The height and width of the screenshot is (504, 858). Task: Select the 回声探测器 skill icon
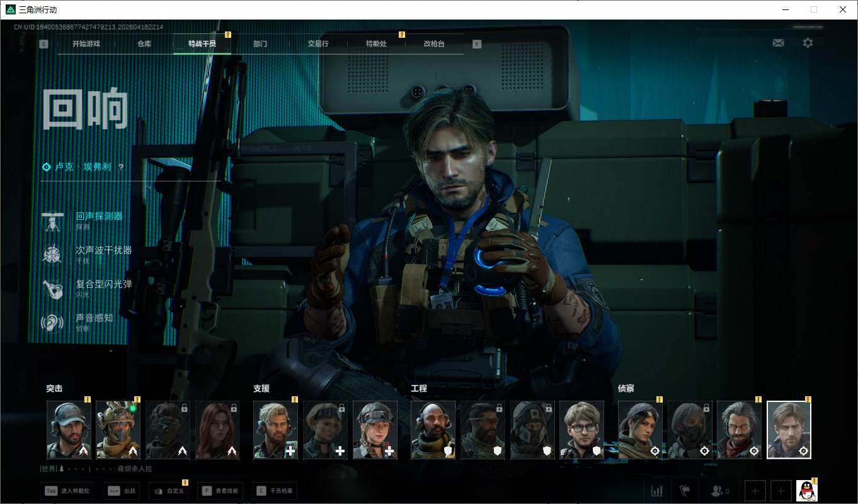(x=52, y=220)
